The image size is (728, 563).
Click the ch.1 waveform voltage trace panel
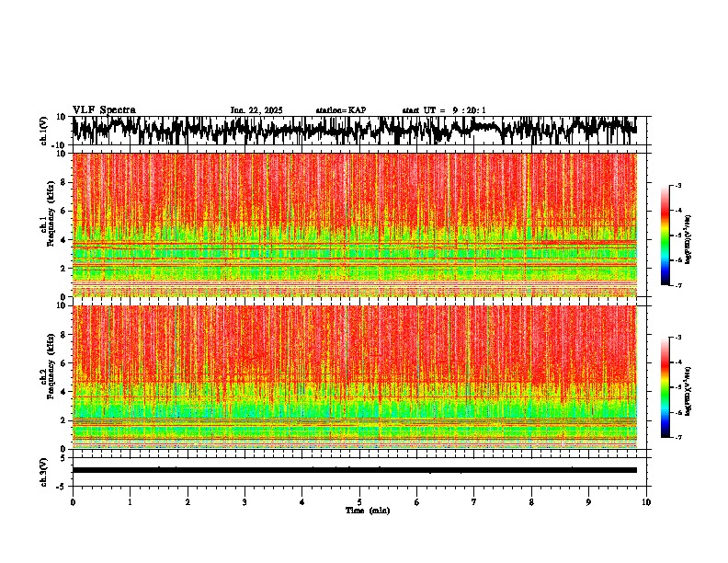pos(359,131)
